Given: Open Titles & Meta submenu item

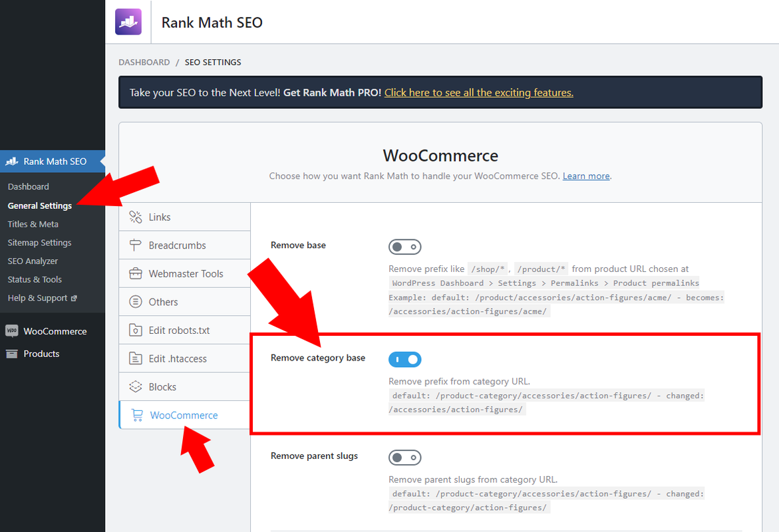Looking at the screenshot, I should [x=33, y=224].
